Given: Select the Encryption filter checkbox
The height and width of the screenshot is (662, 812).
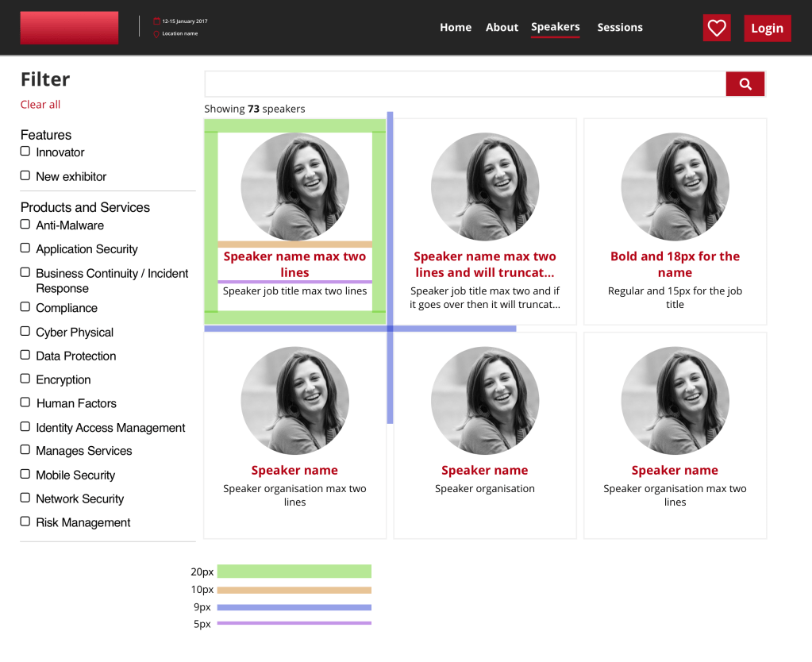Looking at the screenshot, I should pyautogui.click(x=25, y=379).
